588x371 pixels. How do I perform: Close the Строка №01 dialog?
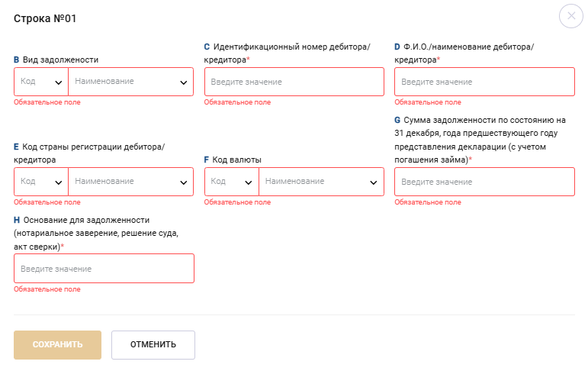click(571, 17)
